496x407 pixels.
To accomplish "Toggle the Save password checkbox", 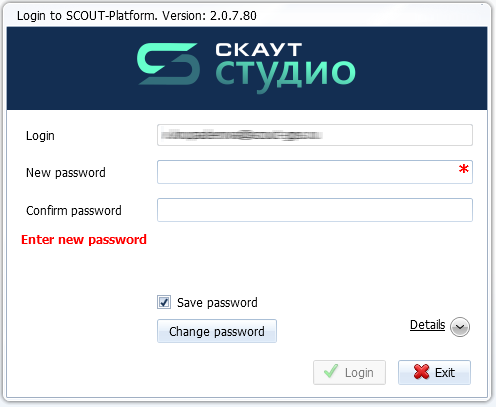I will click(164, 302).
